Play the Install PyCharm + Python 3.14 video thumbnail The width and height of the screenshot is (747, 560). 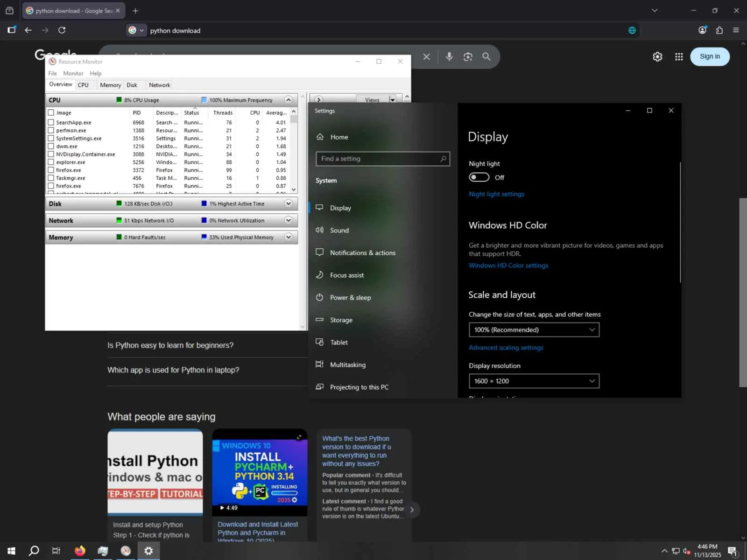click(260, 472)
